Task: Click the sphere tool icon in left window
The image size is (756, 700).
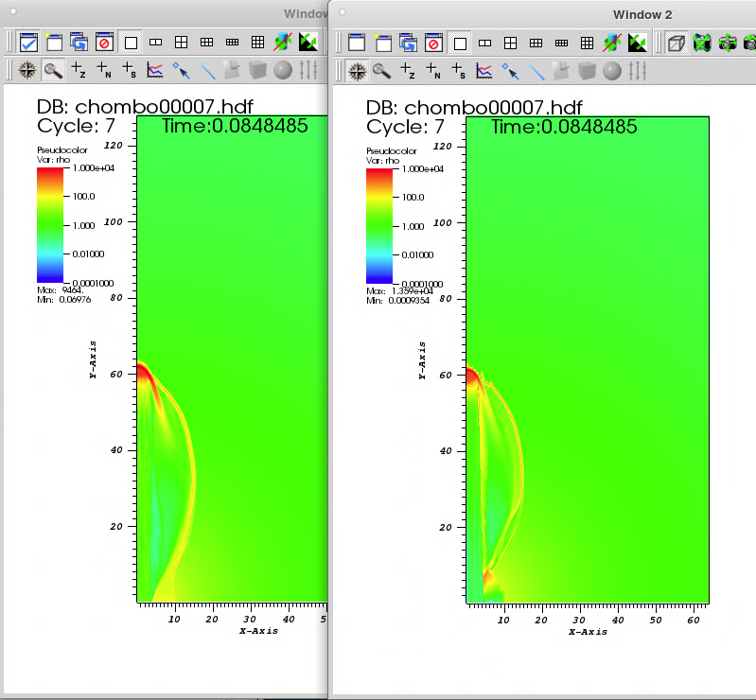Action: (283, 70)
